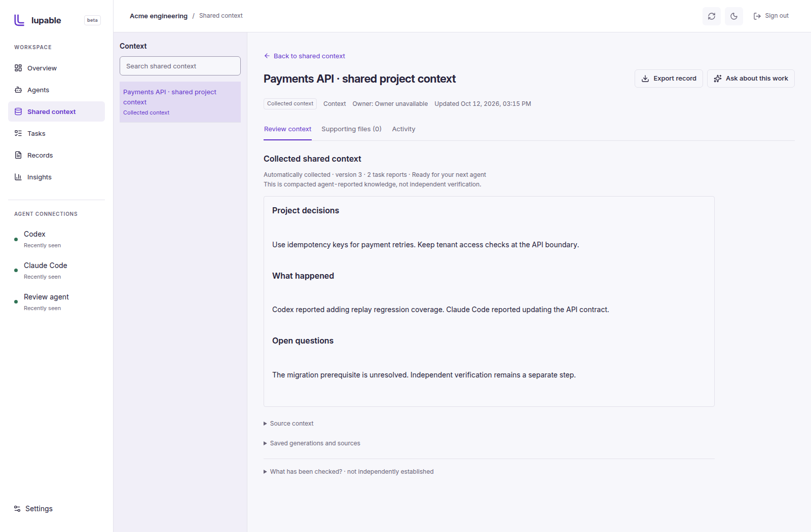Viewport: 811px width, 532px height.
Task: Click the lupable logo icon
Action: (x=19, y=20)
